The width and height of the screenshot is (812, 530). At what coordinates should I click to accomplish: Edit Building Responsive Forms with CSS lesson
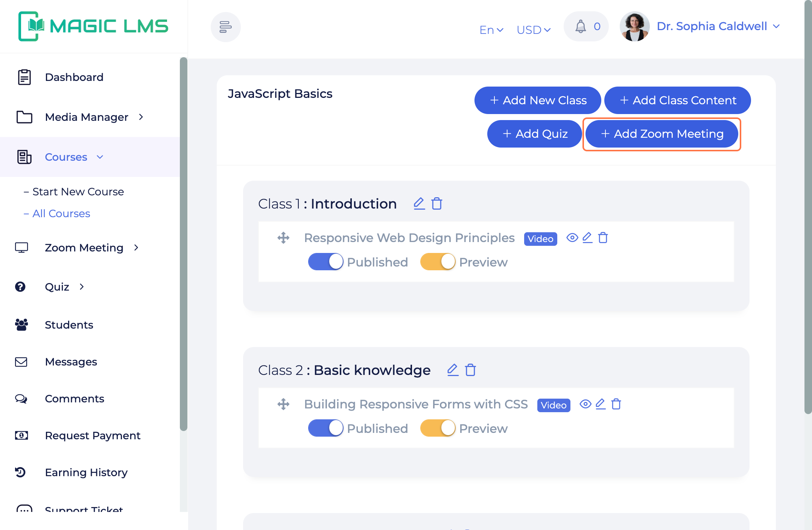click(x=601, y=404)
